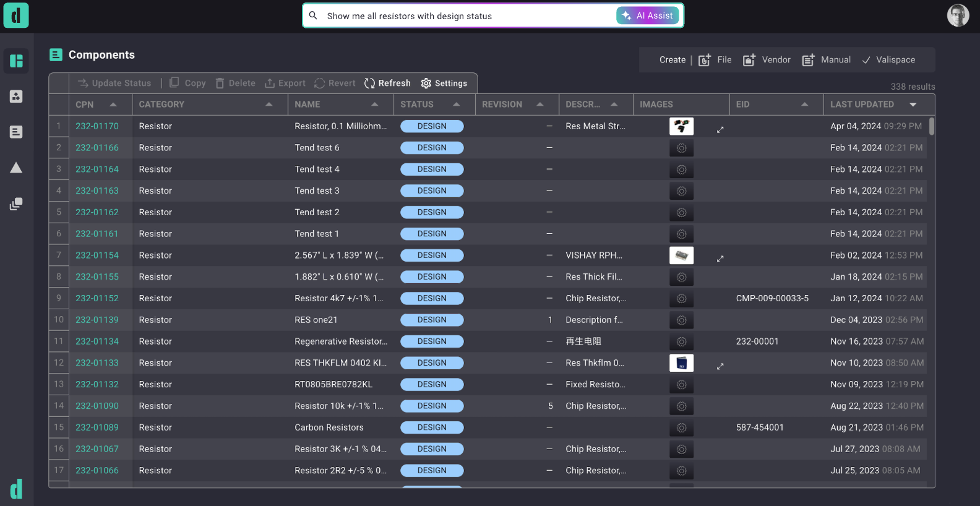Open component link 232-01154
Image resolution: width=980 pixels, height=506 pixels.
[97, 255]
